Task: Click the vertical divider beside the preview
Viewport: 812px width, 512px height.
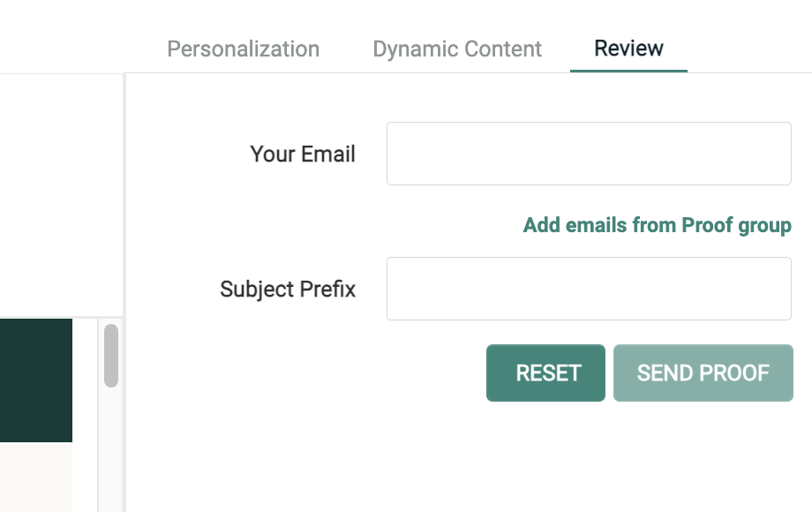Action: point(124,265)
